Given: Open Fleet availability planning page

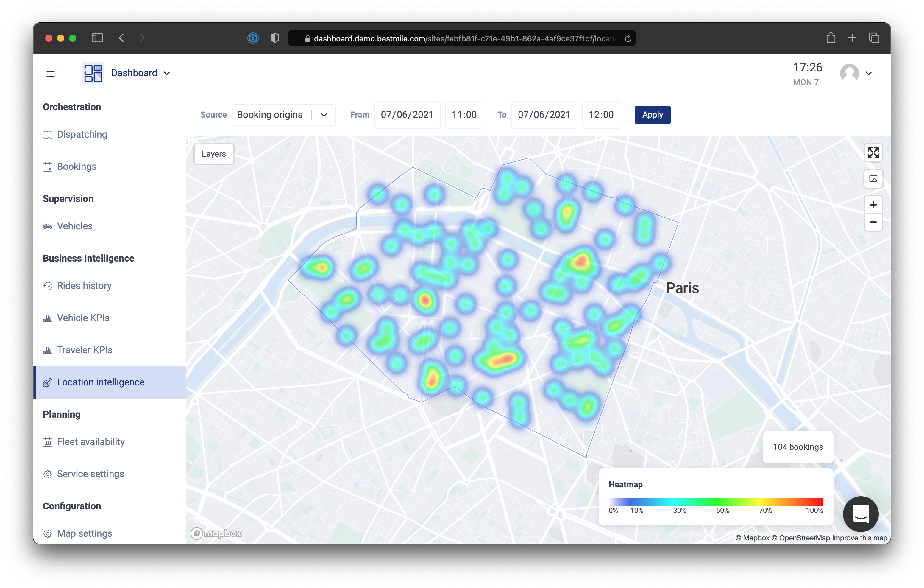Looking at the screenshot, I should pos(90,442).
